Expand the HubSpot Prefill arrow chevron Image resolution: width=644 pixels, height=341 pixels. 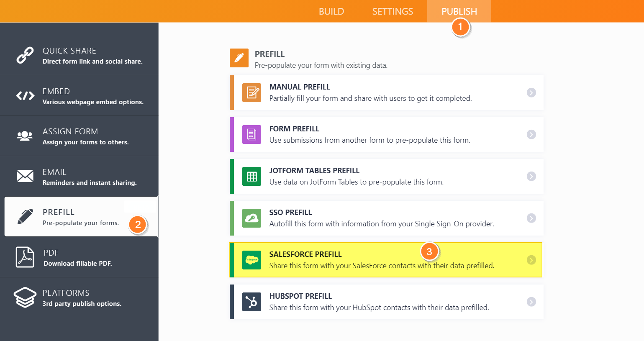coord(531,302)
